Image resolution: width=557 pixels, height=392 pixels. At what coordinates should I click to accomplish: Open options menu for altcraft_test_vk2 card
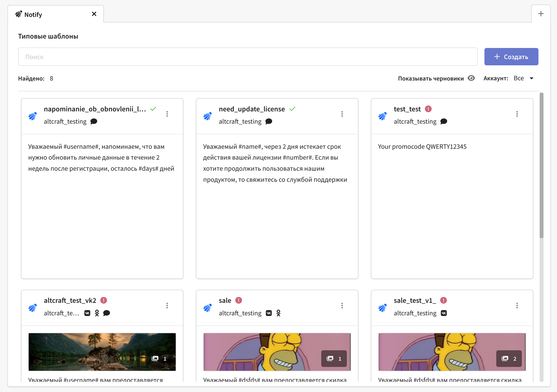coord(167,305)
